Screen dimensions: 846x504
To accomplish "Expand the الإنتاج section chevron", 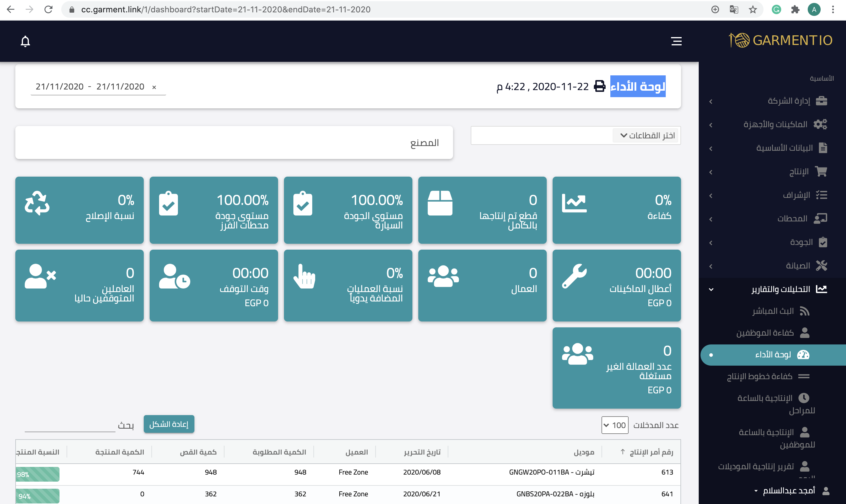I will click(x=711, y=172).
